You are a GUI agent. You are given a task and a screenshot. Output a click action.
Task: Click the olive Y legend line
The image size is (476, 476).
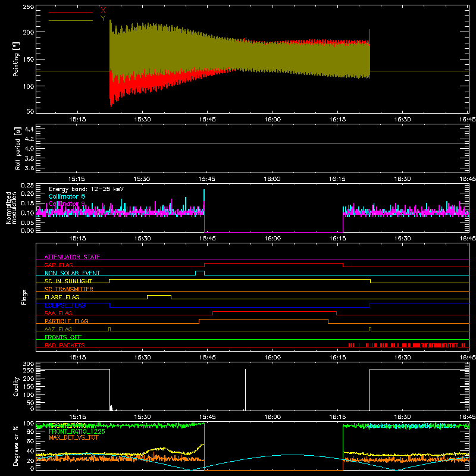(x=71, y=21)
